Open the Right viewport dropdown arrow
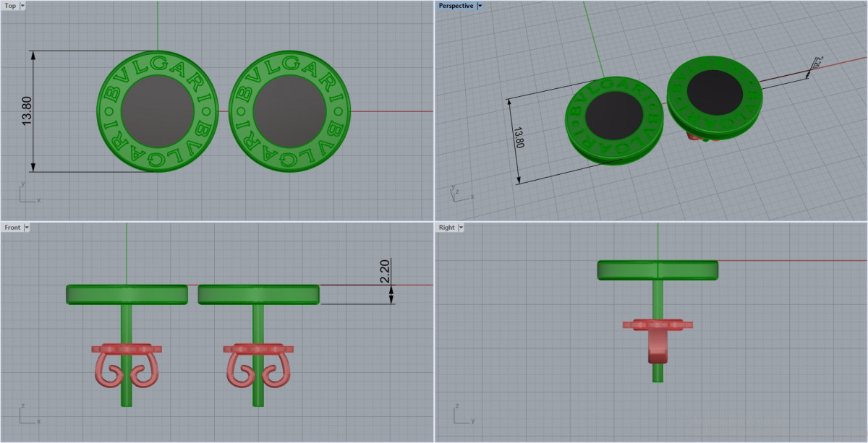Screen dimensions: 868x443 point(461,227)
